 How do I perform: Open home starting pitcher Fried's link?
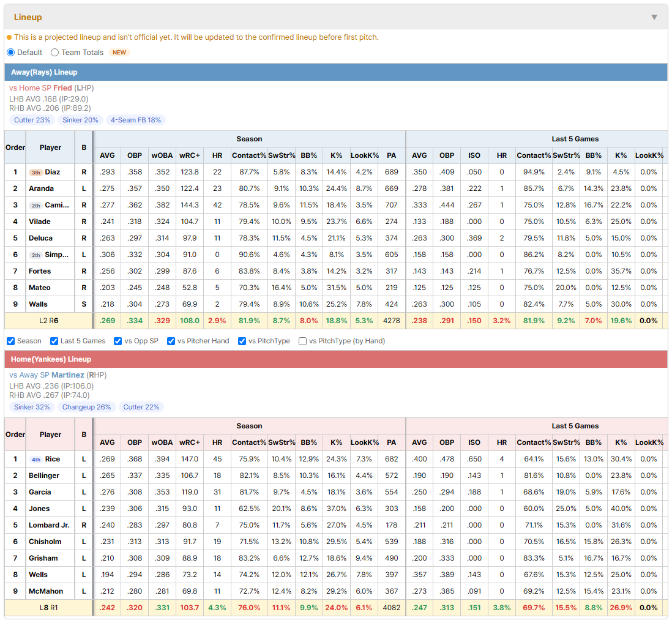click(62, 88)
